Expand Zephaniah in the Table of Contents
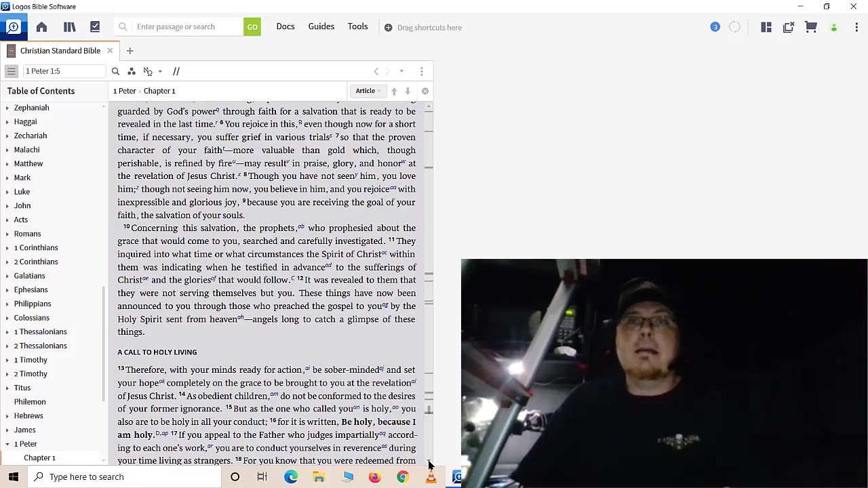 pos(7,108)
